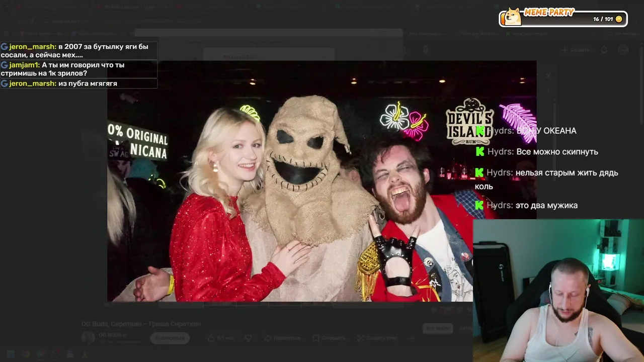The height and width of the screenshot is (362, 644).
Task: Click Hydrs message это два мужика
Action: [526, 205]
